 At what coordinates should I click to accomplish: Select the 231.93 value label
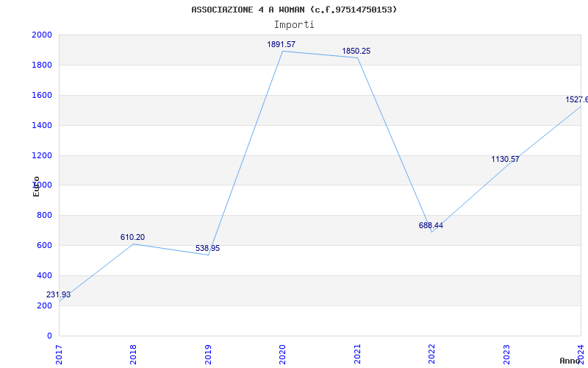coord(58,295)
